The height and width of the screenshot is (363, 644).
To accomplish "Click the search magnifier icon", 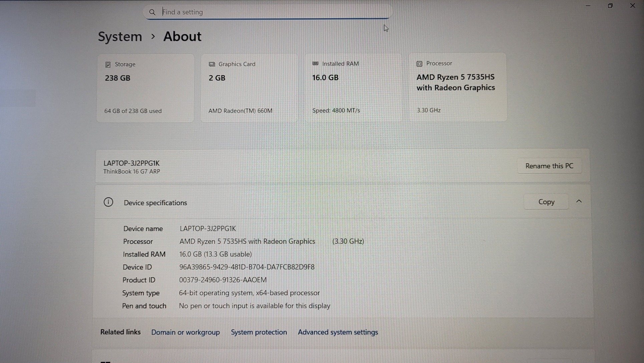I will point(152,12).
